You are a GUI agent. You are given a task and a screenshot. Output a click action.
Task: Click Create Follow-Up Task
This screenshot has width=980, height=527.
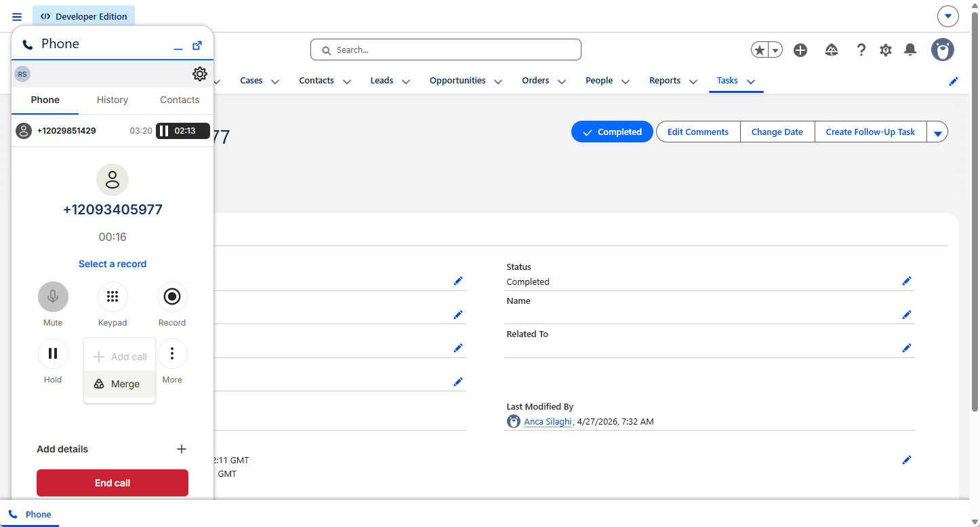click(870, 132)
